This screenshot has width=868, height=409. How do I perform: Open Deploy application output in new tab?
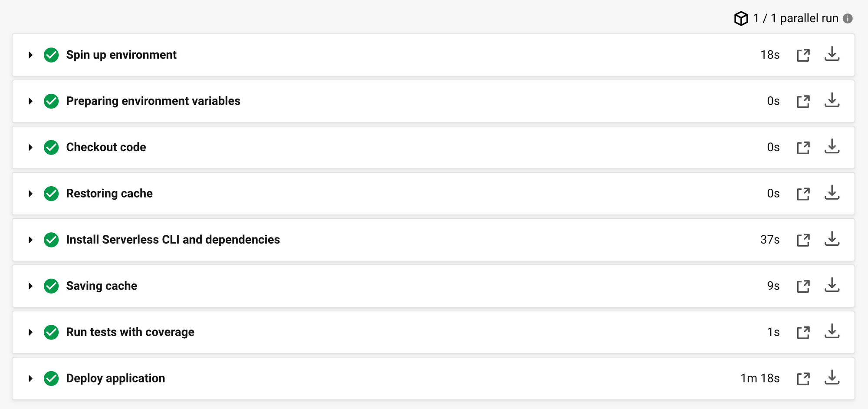pos(803,379)
